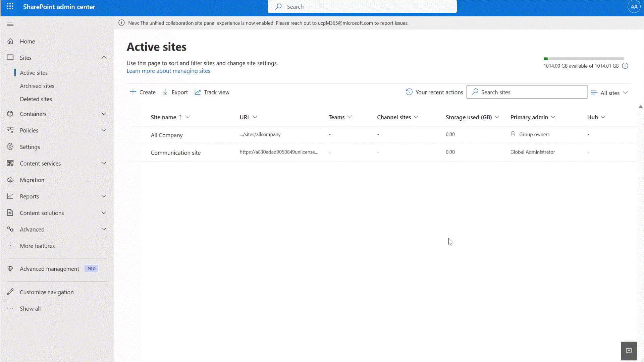Click the Track view chart icon
Viewport: 644px width, 362px height.
(198, 92)
